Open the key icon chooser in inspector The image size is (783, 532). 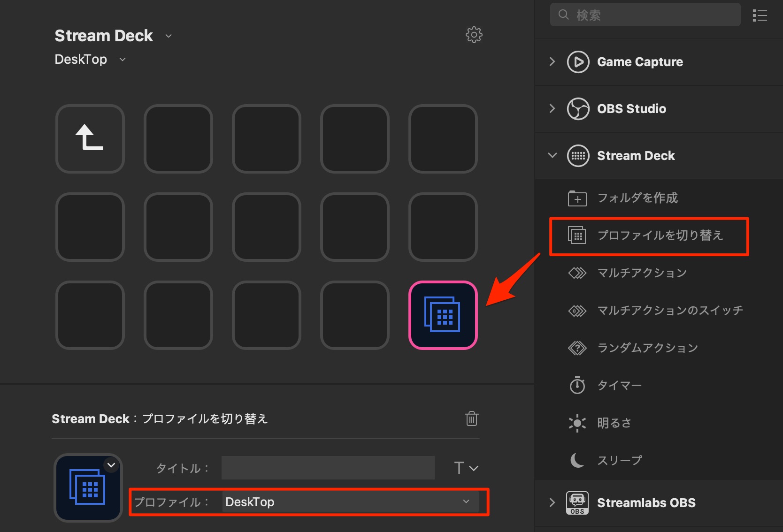(88, 487)
